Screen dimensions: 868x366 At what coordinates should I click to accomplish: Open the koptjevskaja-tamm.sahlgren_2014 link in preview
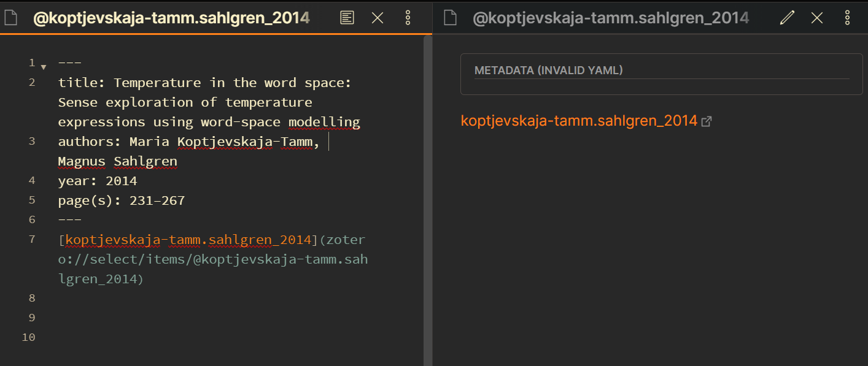pos(579,120)
